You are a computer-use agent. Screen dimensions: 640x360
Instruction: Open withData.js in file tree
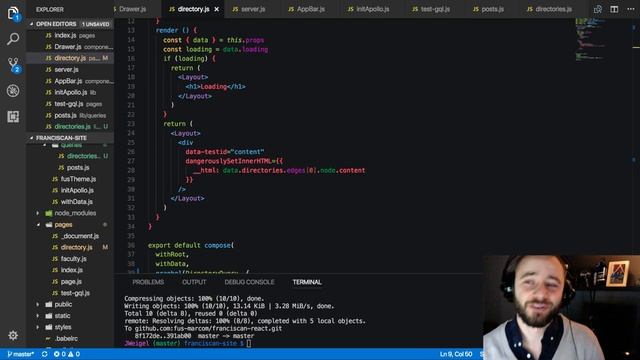[x=70, y=202]
